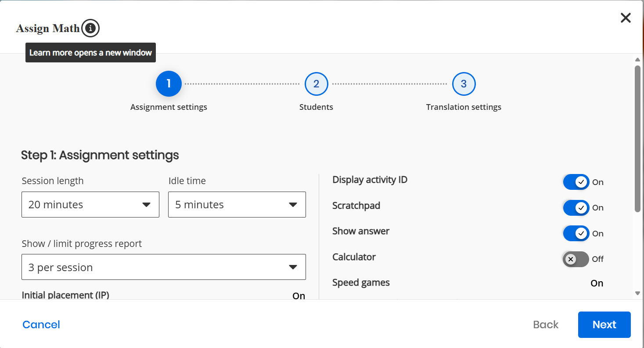Click the Translation settings step label
Image resolution: width=644 pixels, height=348 pixels.
[x=464, y=107]
